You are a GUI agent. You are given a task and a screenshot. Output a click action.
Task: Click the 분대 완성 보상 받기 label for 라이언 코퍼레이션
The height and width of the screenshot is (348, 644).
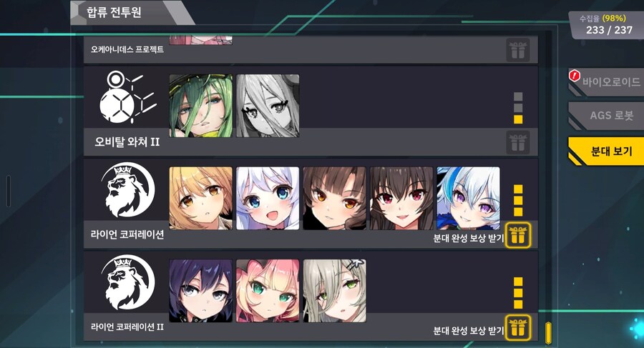click(x=468, y=238)
